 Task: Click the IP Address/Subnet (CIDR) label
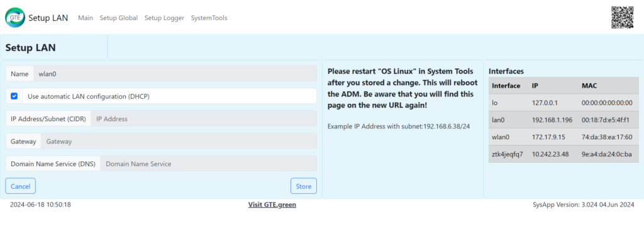[x=48, y=118]
